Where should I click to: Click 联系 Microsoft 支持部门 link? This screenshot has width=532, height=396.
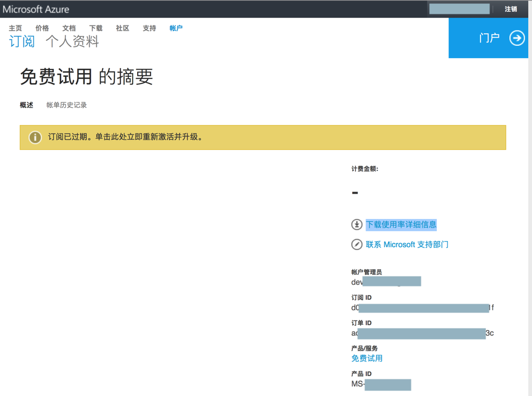[x=407, y=244]
